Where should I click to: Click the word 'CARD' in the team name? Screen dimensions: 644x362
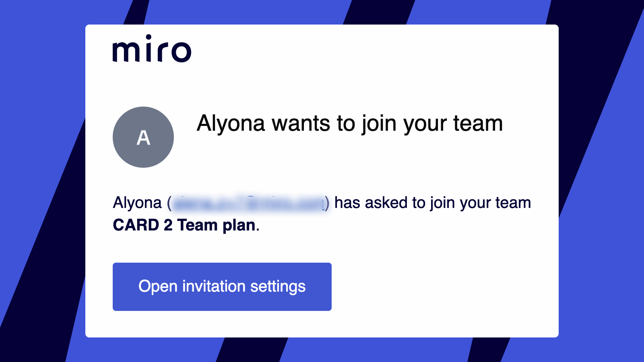(136, 225)
